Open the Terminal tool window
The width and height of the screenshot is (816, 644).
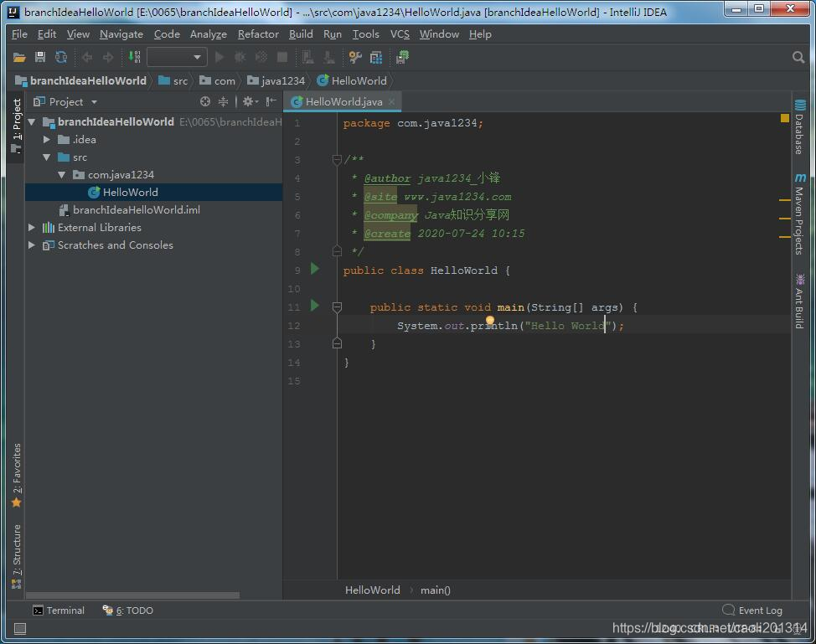tap(59, 611)
